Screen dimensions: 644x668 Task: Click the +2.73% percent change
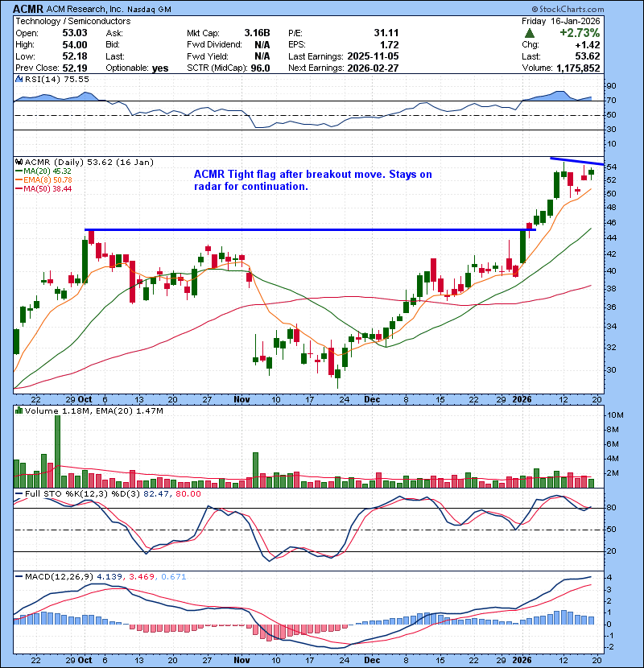pyautogui.click(x=580, y=33)
